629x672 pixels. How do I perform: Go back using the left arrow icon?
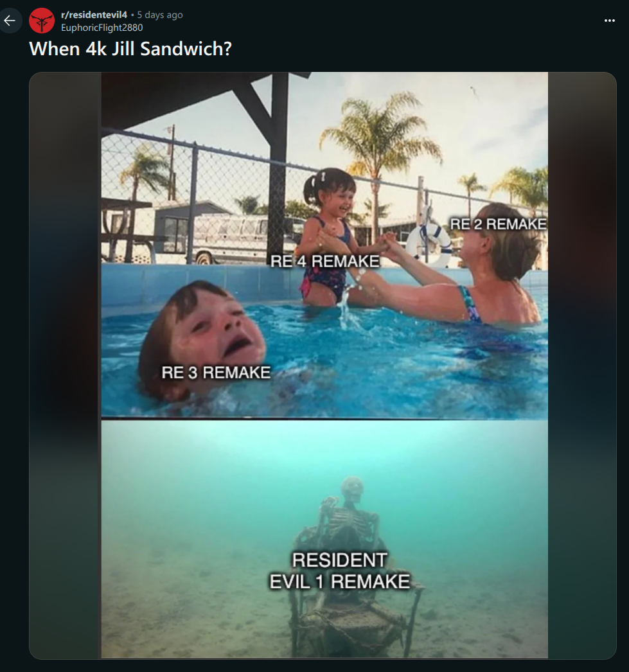tap(10, 20)
